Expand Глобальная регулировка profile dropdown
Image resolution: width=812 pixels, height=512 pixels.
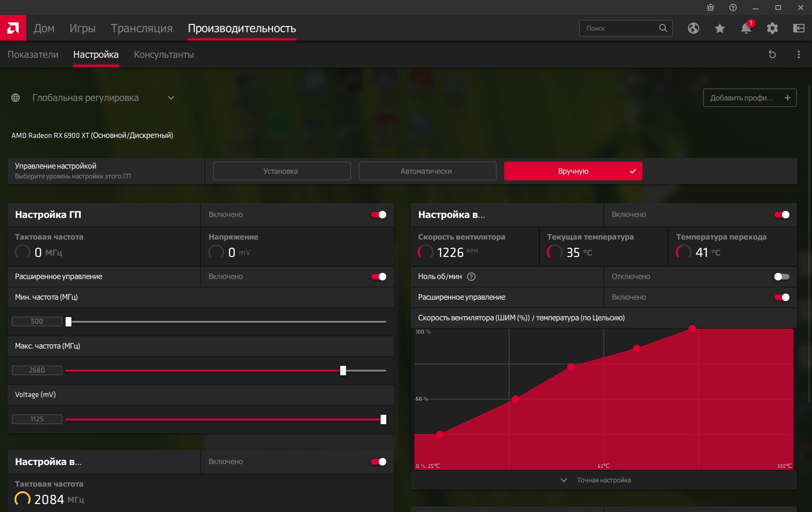tap(171, 98)
